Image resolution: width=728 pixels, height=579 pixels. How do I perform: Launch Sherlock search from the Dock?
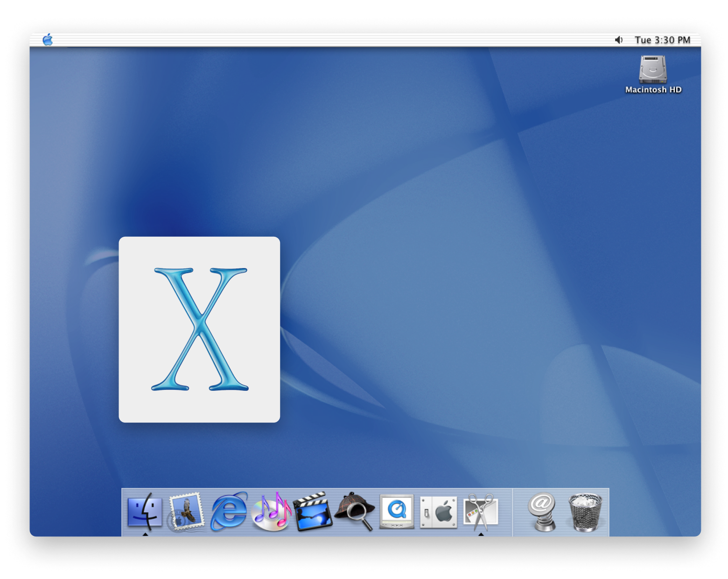[355, 511]
